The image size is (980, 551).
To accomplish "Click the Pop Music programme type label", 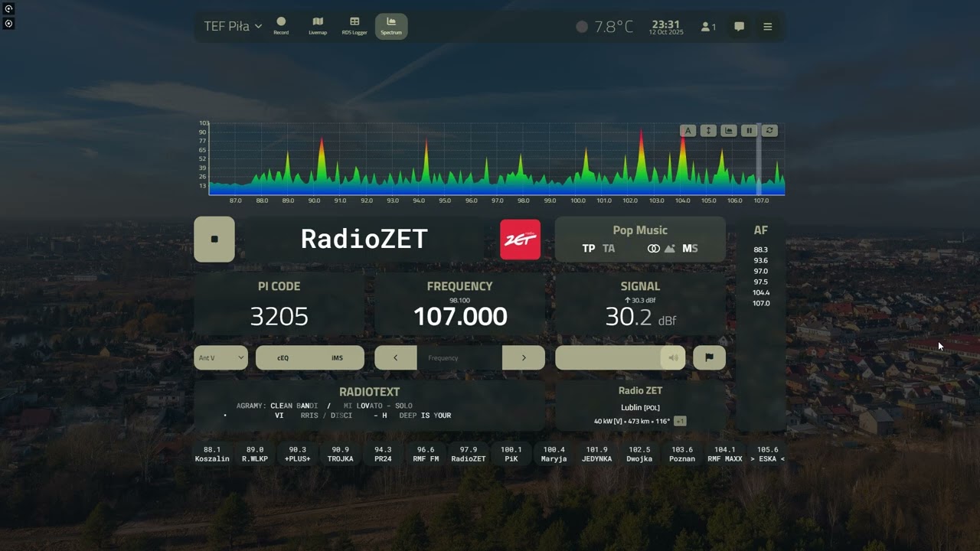I will coord(640,230).
